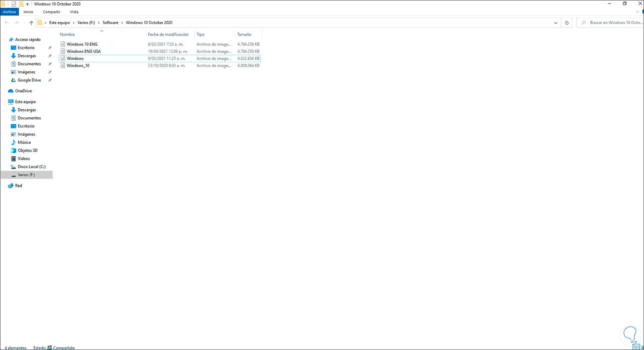644x350 pixels.
Task: Click the date 19/04/2021 12:08 p. m.
Action: (168, 52)
